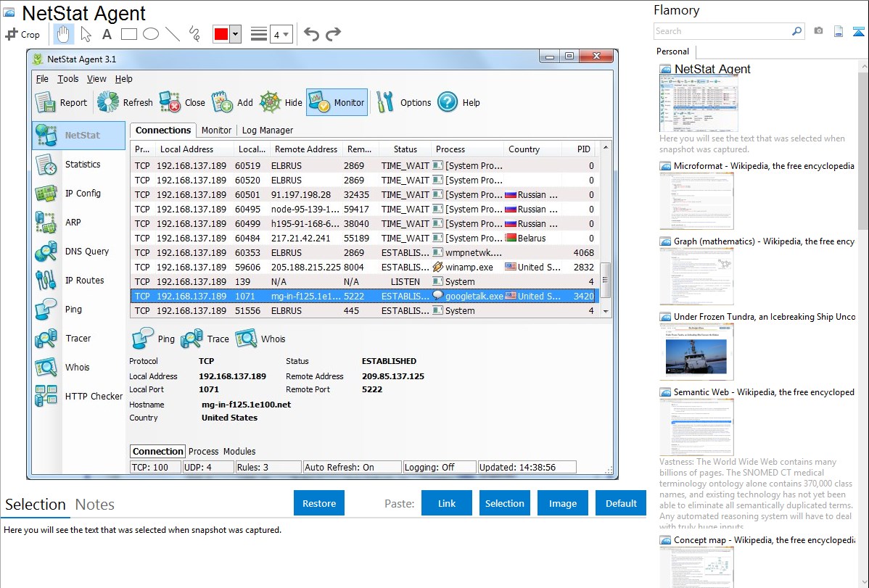Open the line width dropdown
Image resolution: width=869 pixels, height=588 pixels.
281,35
